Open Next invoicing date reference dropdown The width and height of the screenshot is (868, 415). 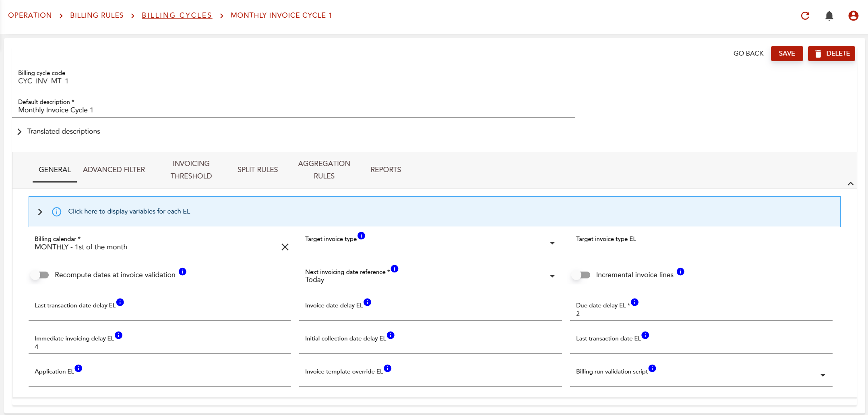click(x=552, y=276)
